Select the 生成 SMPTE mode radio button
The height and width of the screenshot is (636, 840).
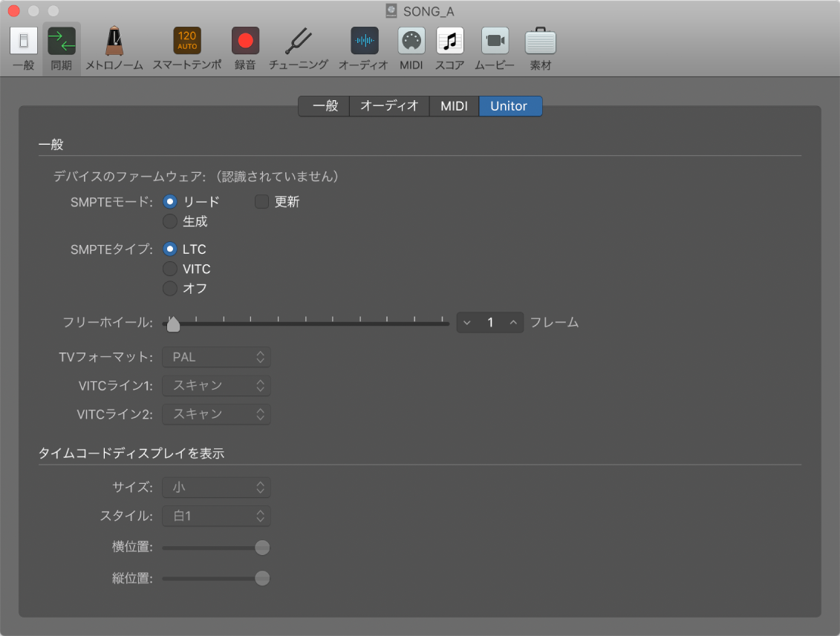coord(170,221)
